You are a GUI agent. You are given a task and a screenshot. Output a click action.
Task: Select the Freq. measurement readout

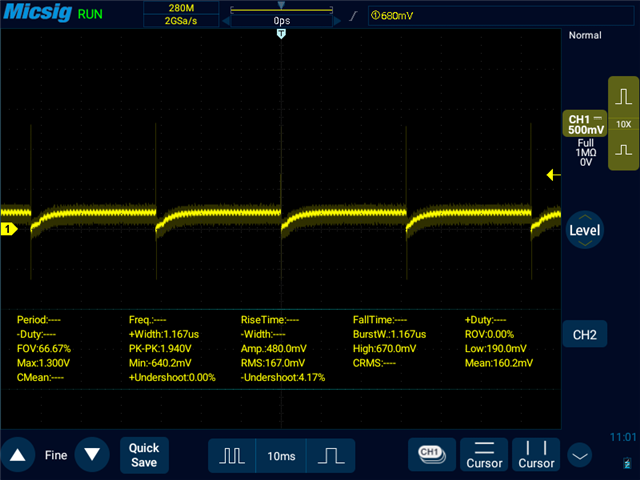pyautogui.click(x=147, y=320)
